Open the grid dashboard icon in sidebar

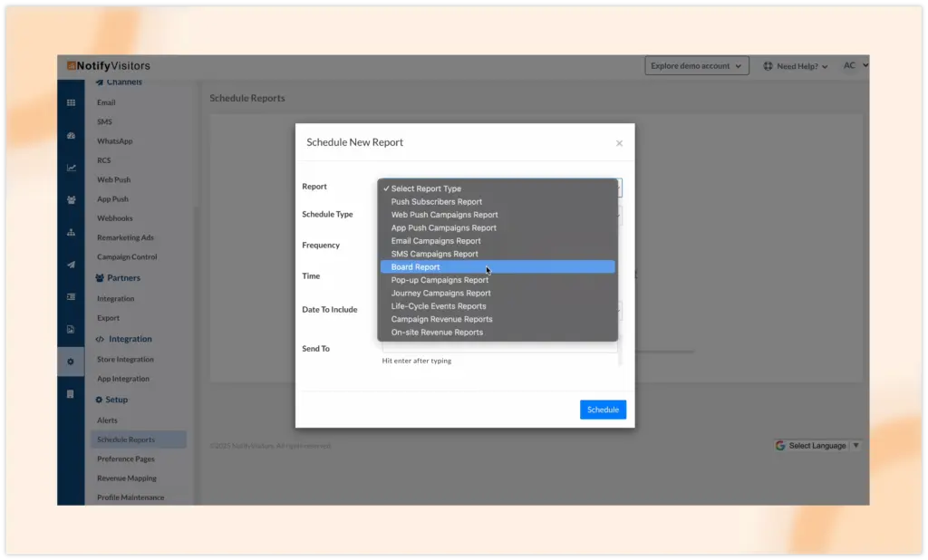pos(71,102)
